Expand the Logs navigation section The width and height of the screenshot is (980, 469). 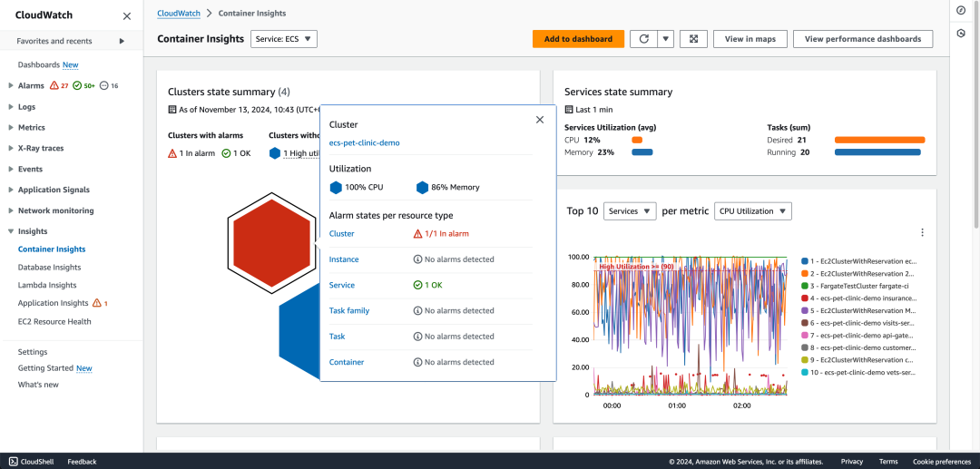tap(11, 107)
